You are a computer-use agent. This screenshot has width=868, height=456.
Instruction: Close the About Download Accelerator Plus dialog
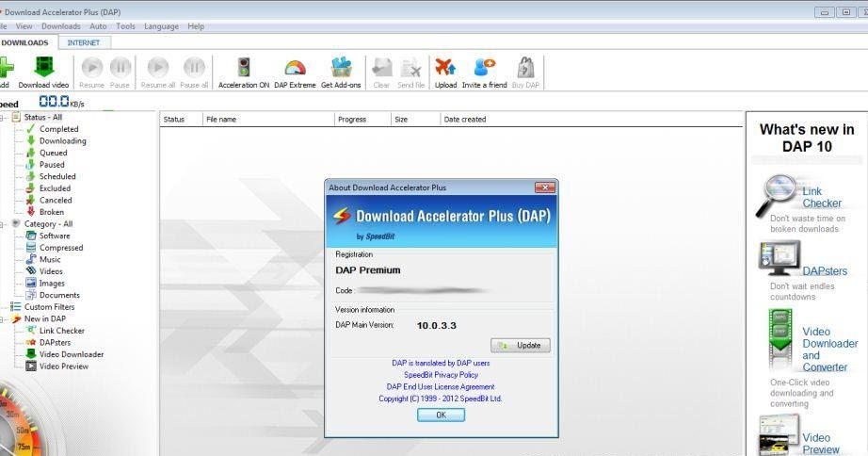[545, 187]
